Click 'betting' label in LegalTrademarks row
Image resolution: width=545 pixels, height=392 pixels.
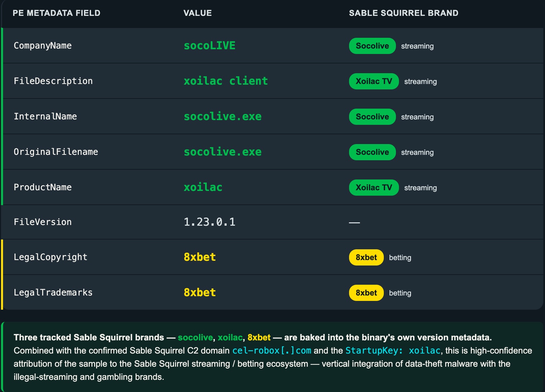400,293
